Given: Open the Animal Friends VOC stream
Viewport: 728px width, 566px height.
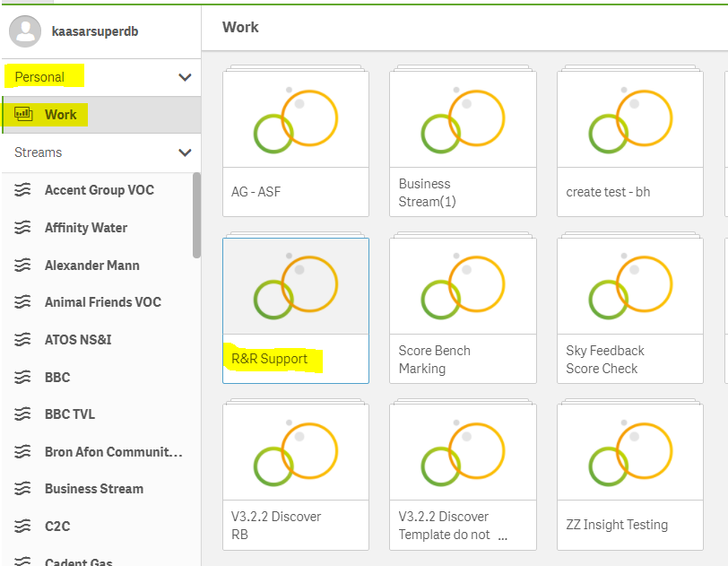Looking at the screenshot, I should coord(101,302).
